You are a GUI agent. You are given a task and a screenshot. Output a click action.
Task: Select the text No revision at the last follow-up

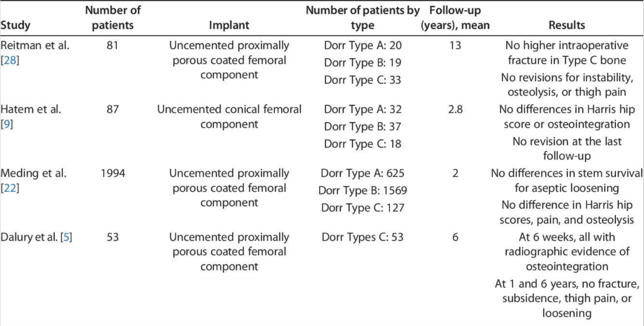(567, 148)
